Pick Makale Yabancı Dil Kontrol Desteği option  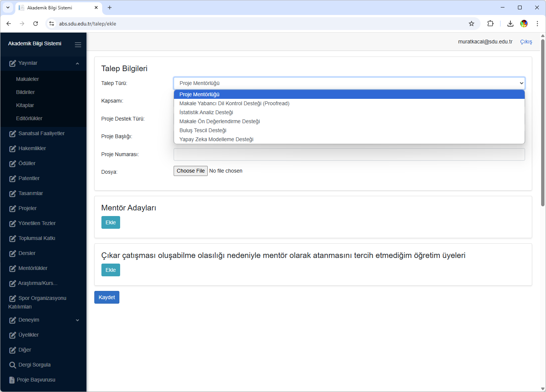coord(234,103)
